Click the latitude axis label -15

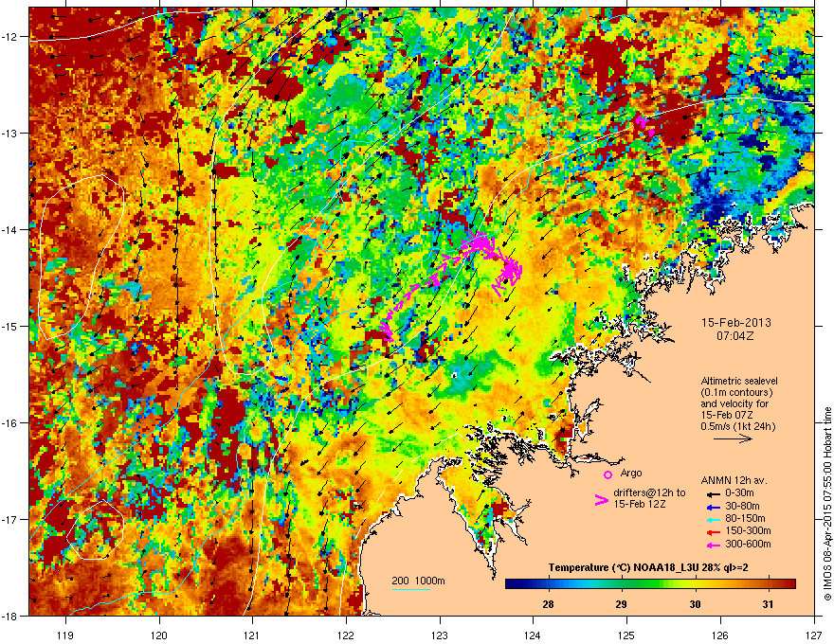[10, 326]
